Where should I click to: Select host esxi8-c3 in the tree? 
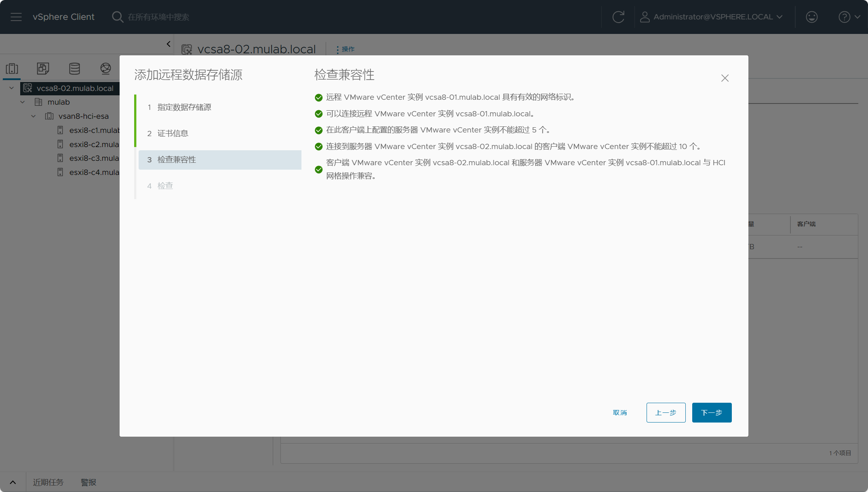pyautogui.click(x=94, y=158)
